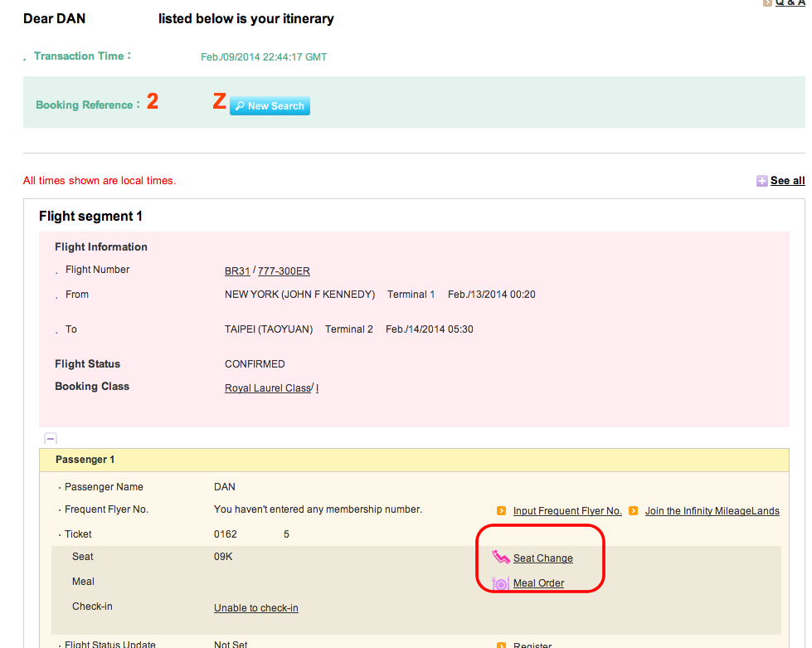The image size is (812, 648).
Task: Open the Q & A link
Action: (x=790, y=2)
